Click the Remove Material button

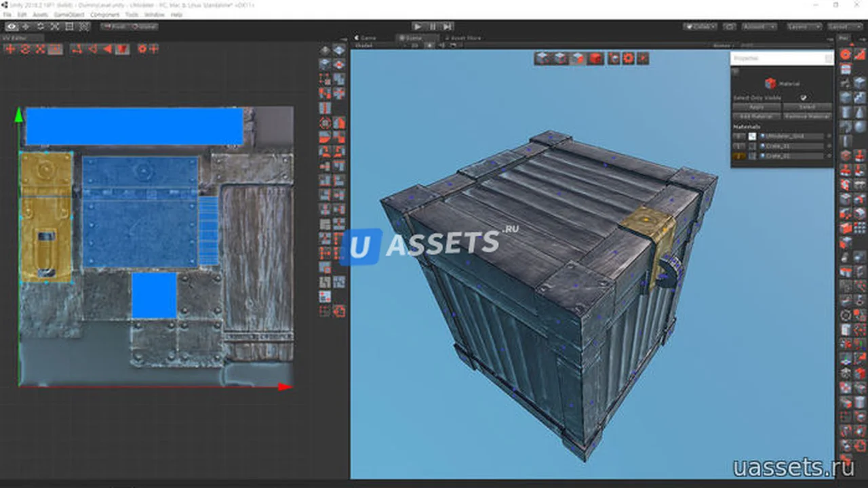tap(807, 117)
